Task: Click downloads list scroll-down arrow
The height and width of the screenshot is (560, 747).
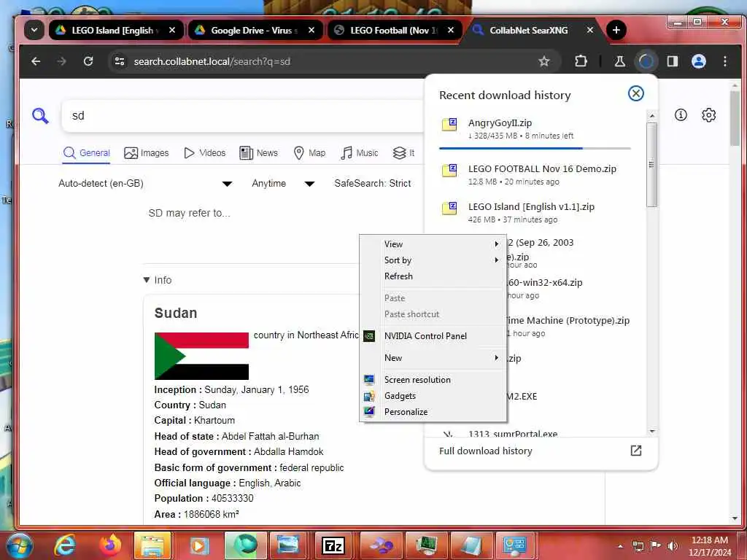Action: click(x=652, y=432)
